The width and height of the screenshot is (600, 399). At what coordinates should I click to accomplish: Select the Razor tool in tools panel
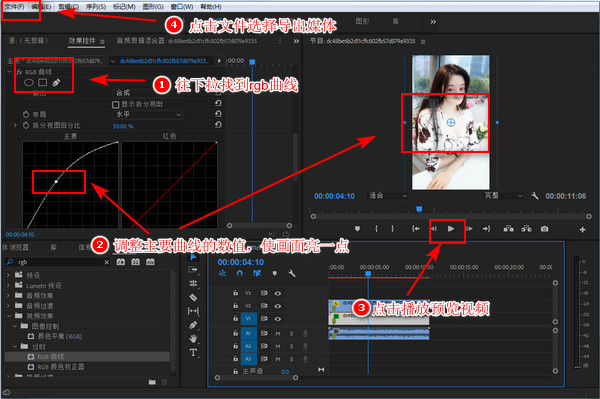(193, 297)
